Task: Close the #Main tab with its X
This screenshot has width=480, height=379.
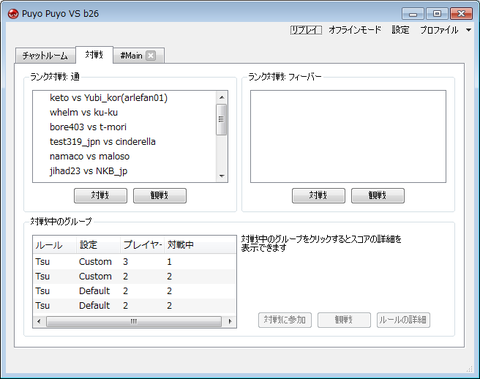Action: (151, 55)
